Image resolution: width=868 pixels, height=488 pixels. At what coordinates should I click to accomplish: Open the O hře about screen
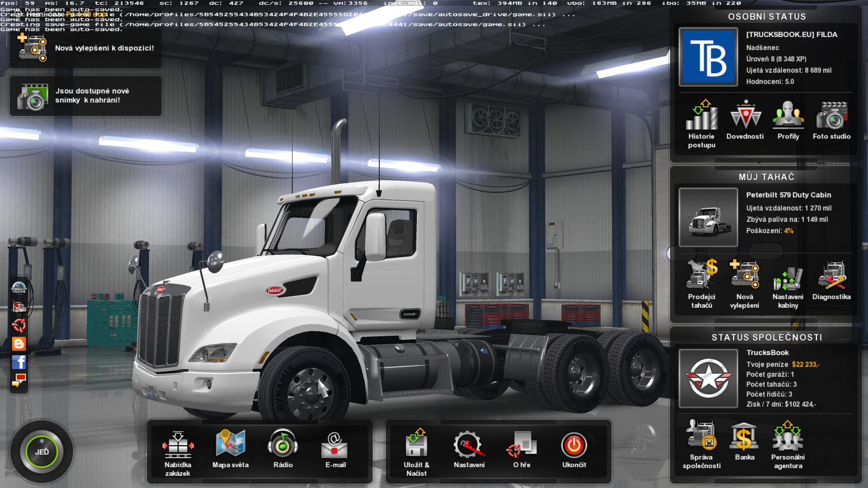pos(522,449)
